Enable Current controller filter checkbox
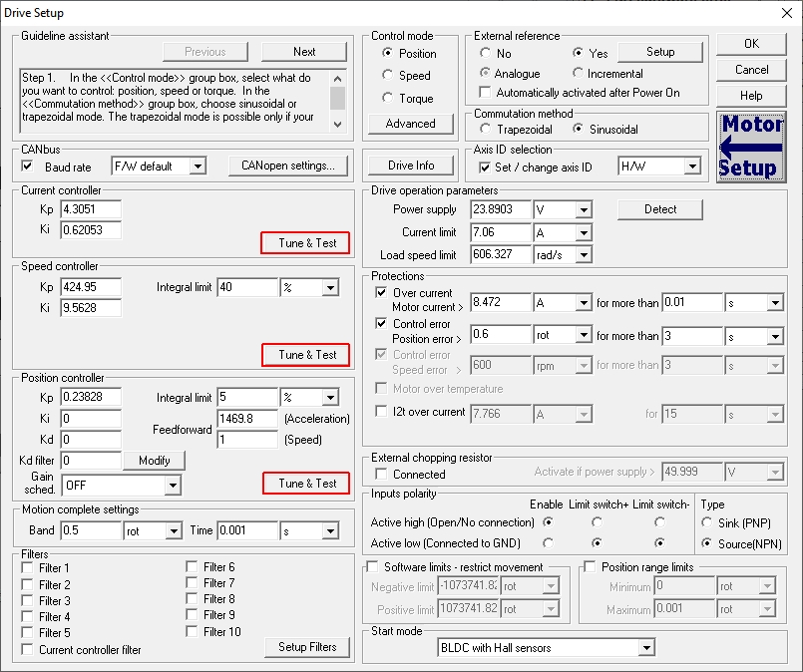This screenshot has height=672, width=803. tap(27, 649)
